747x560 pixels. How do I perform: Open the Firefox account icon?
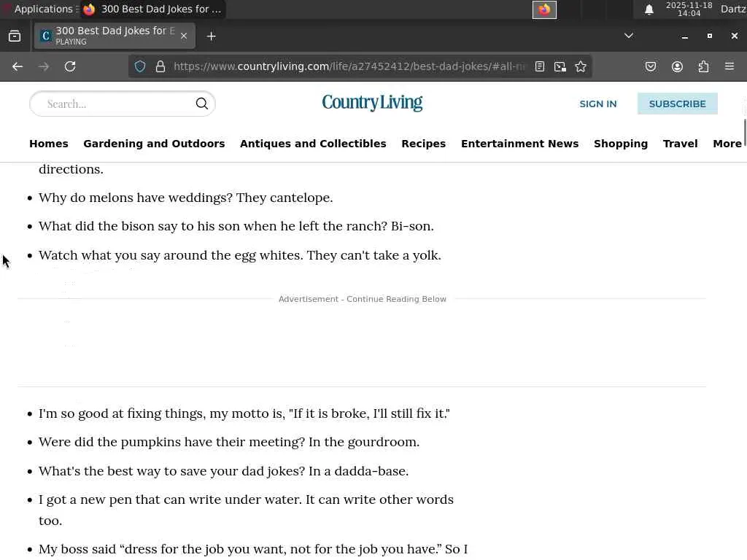click(678, 66)
